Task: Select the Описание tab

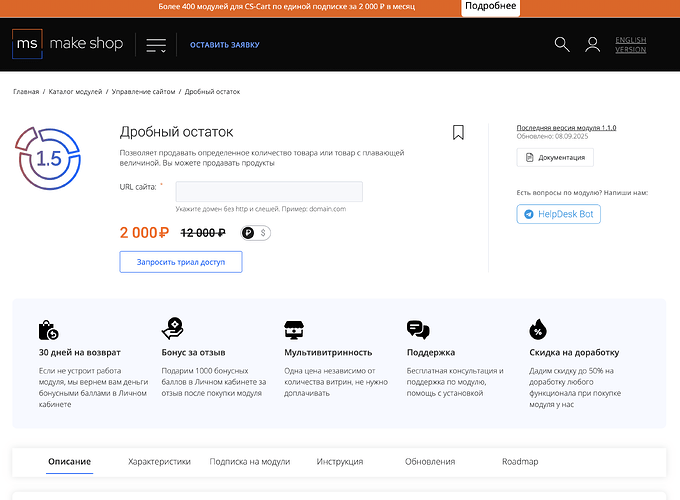Action: 69,462
